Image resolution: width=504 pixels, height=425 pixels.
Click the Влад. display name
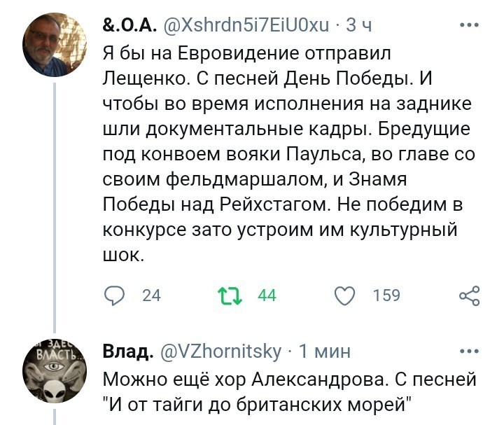click(x=128, y=351)
